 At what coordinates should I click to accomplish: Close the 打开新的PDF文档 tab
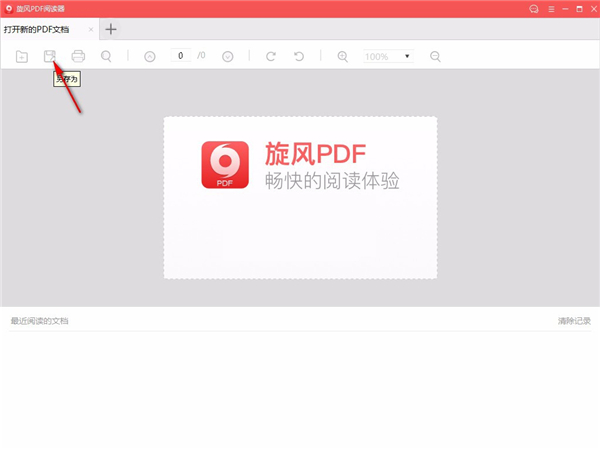(x=91, y=29)
